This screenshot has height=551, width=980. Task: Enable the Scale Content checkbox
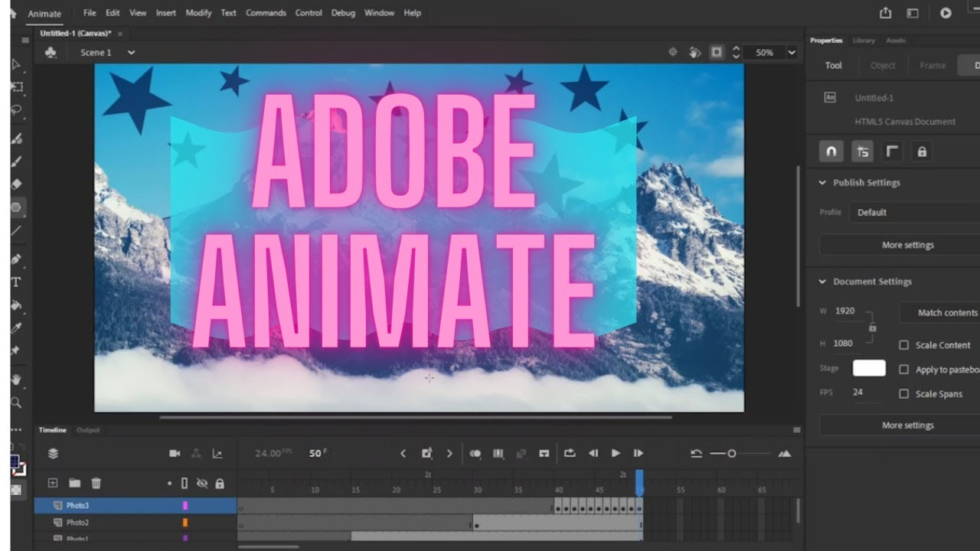coord(903,345)
